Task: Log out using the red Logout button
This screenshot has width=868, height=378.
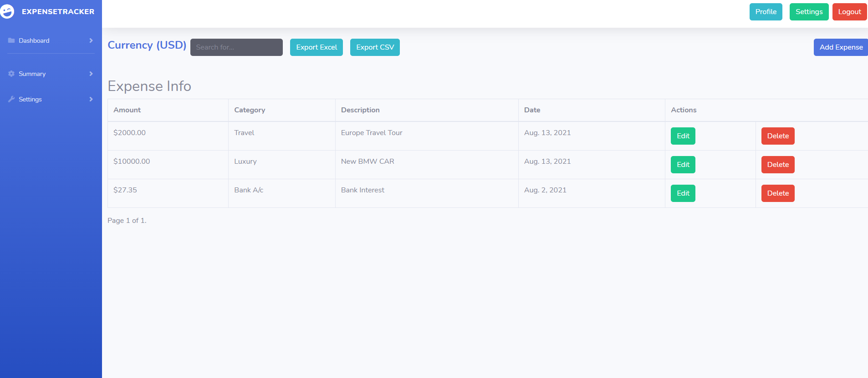Action: [850, 12]
